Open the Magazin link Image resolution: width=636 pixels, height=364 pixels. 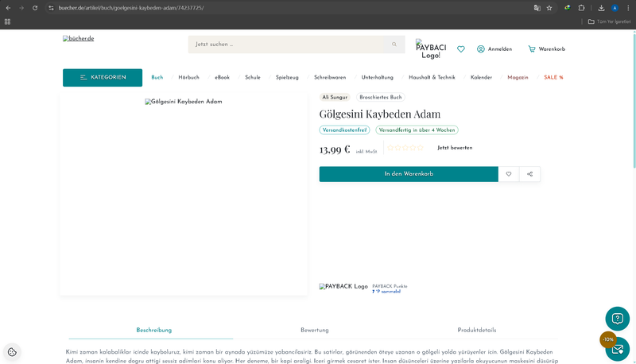(x=518, y=77)
